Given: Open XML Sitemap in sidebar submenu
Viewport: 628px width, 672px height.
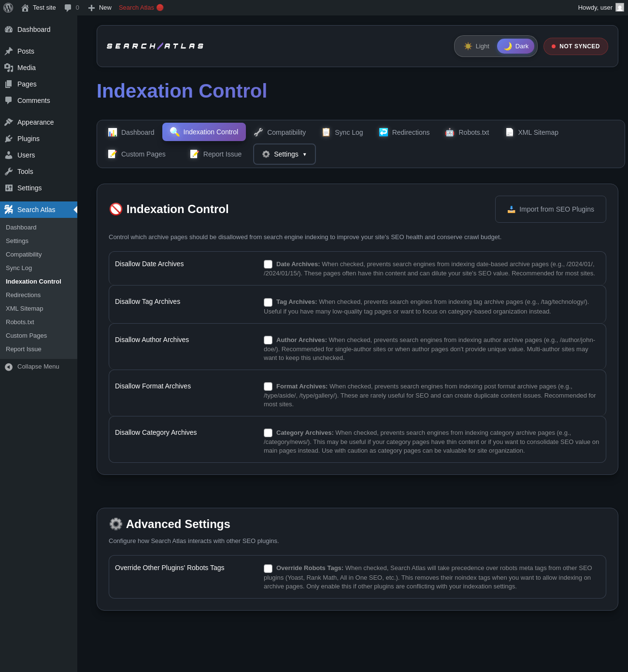Looking at the screenshot, I should click(25, 309).
